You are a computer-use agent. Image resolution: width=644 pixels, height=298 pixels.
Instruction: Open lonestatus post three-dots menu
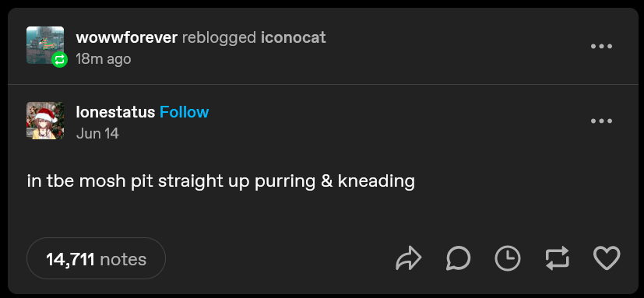click(x=601, y=121)
